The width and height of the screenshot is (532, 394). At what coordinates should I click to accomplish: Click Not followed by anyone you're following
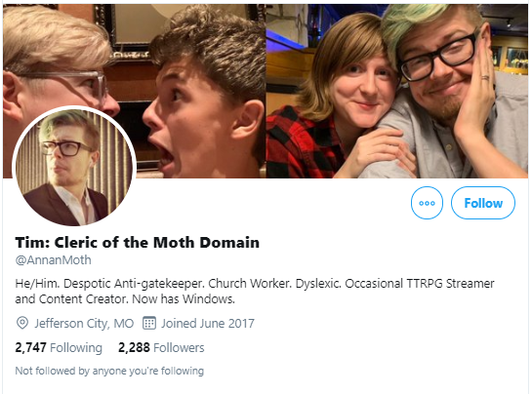109,371
